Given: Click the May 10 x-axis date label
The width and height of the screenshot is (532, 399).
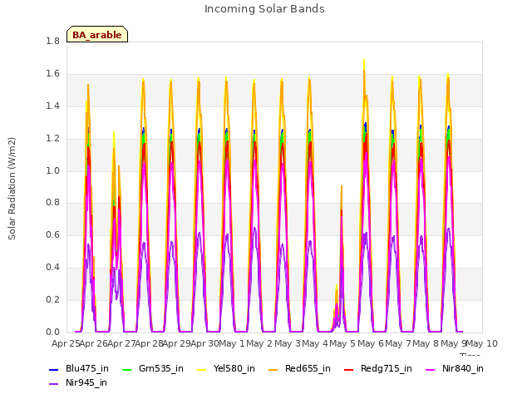Looking at the screenshot, I should tap(481, 344).
